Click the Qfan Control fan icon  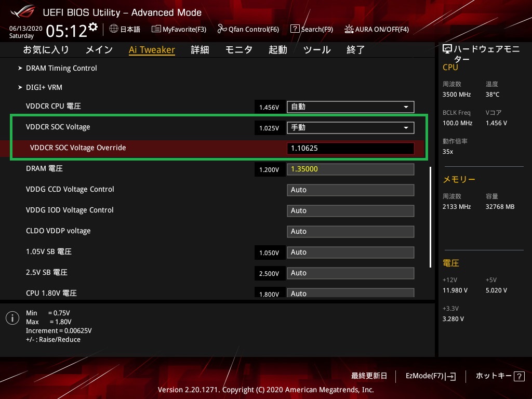(x=222, y=29)
